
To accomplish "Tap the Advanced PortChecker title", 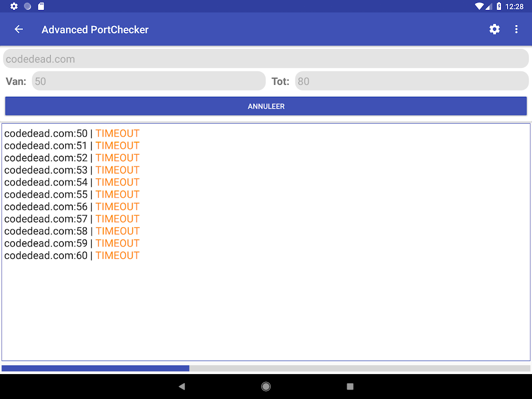I will tap(95, 29).
